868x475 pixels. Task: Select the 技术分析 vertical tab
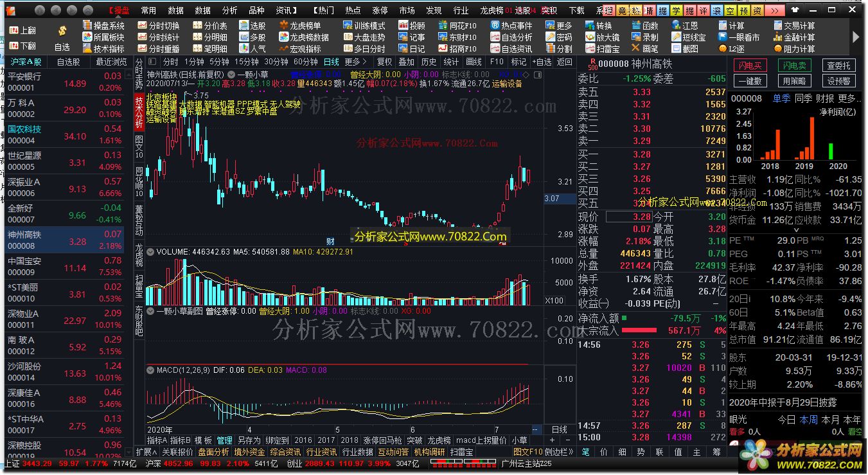(139, 112)
